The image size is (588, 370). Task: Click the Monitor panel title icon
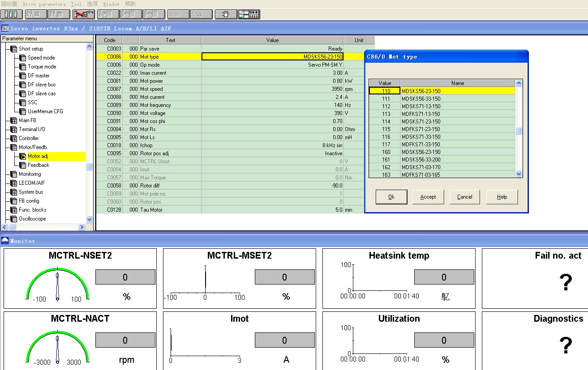[x=5, y=241]
